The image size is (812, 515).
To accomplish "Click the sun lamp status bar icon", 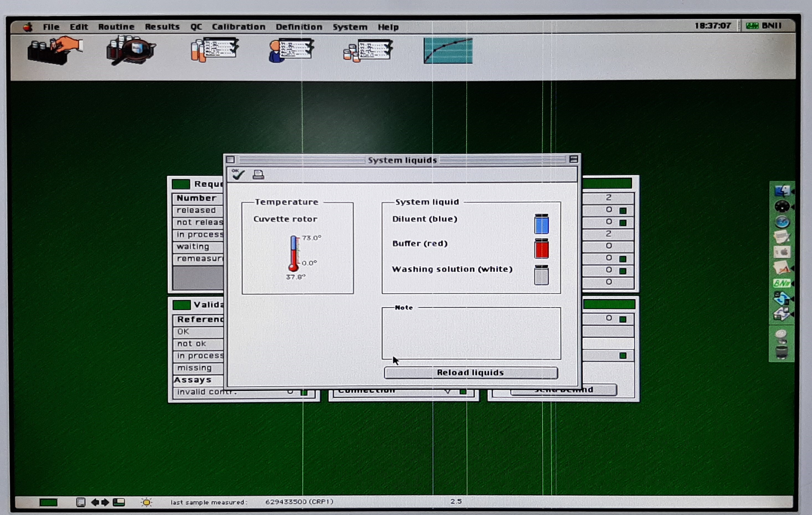I will pos(146,502).
